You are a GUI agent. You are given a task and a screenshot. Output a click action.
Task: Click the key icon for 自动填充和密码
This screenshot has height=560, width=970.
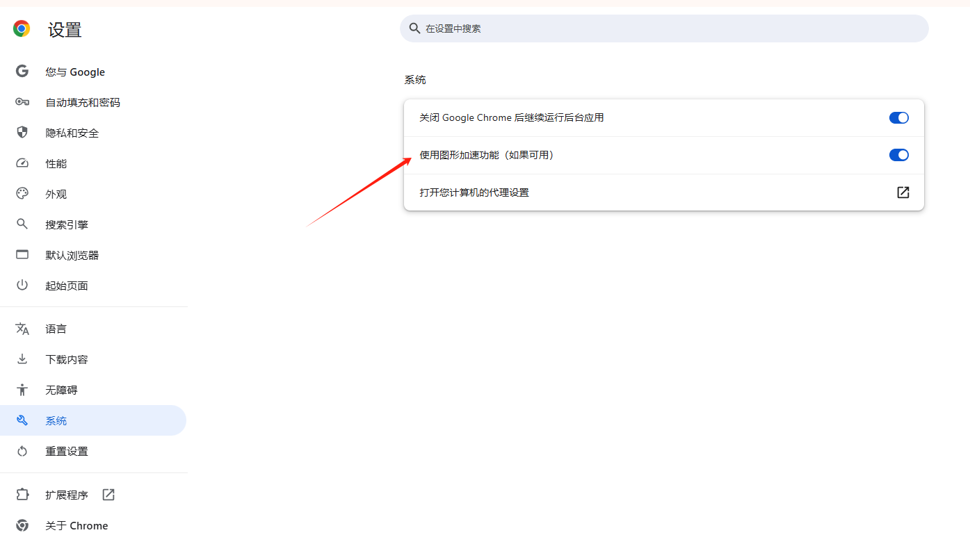[22, 102]
